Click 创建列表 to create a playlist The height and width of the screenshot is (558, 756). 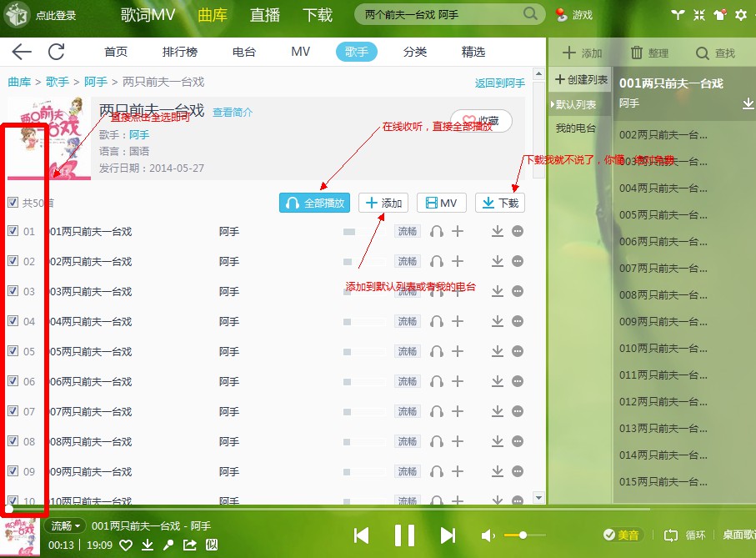[x=581, y=80]
